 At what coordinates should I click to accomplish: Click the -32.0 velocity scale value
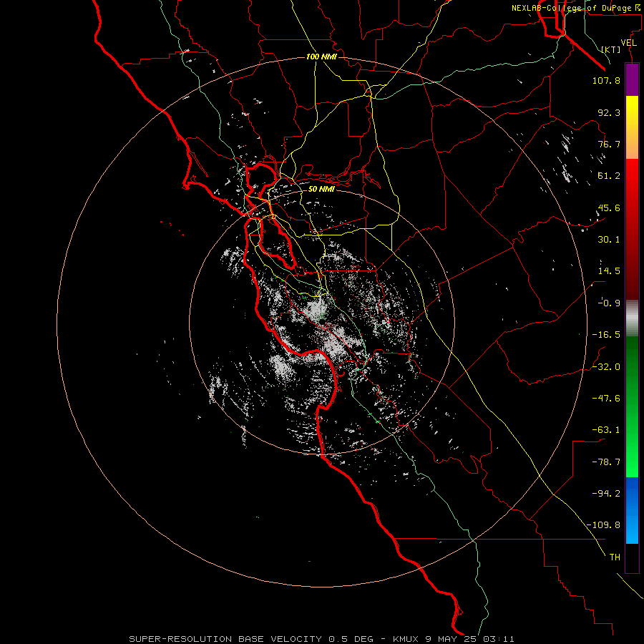(606, 367)
